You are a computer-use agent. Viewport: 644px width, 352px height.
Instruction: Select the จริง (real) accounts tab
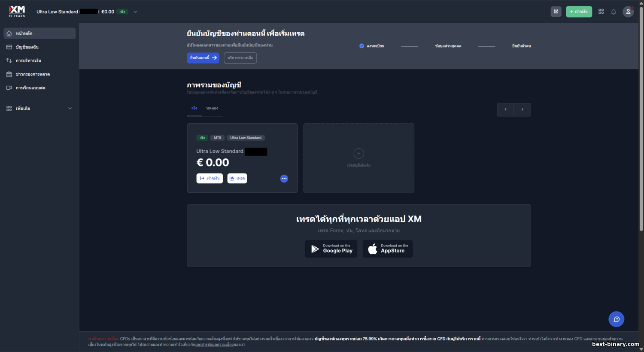click(194, 108)
